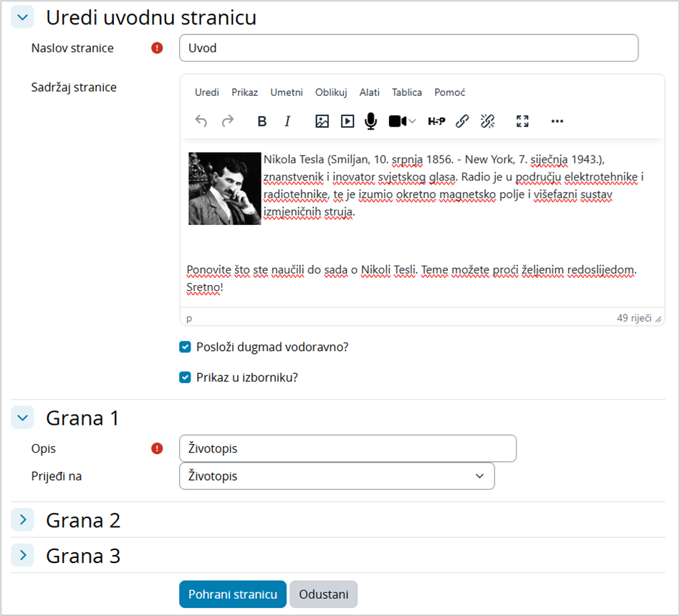This screenshot has width=680, height=616.
Task: Disable the 'Prikaz u izborniku?' option
Action: (185, 377)
